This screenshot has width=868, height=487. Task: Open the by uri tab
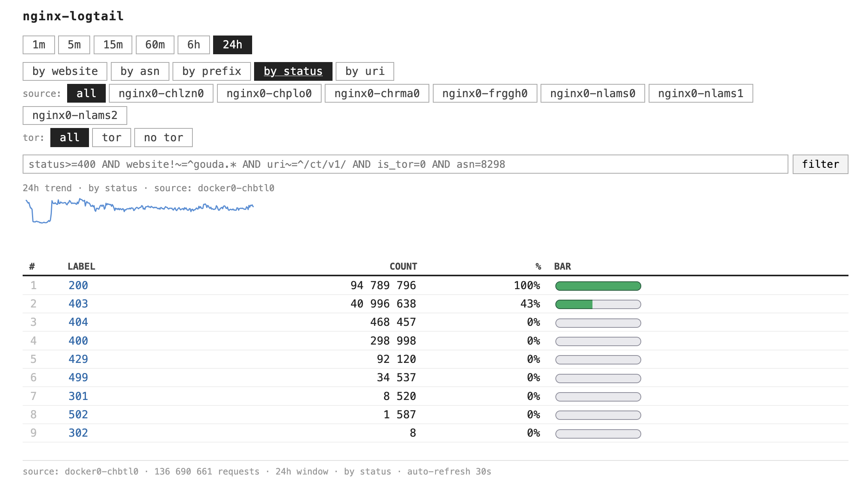tap(365, 71)
